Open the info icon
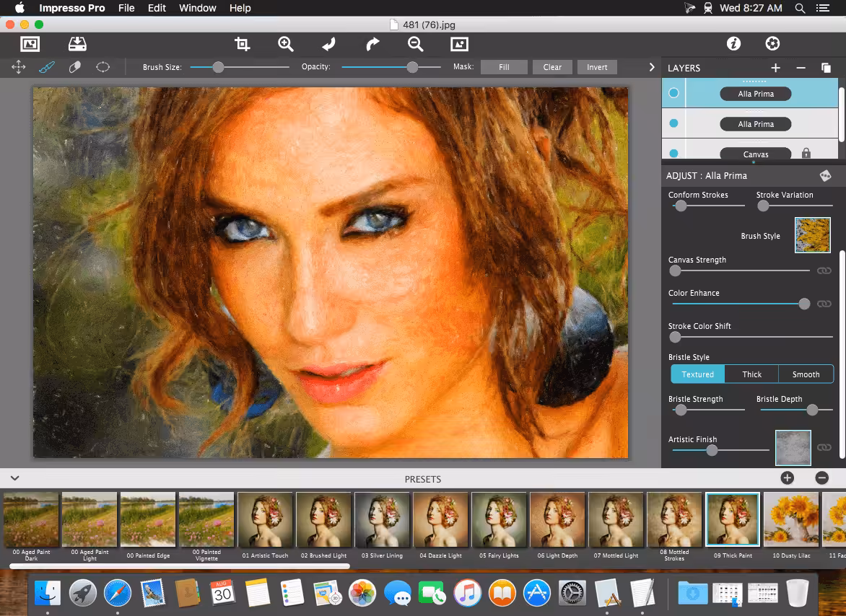The image size is (846, 616). pyautogui.click(x=733, y=44)
